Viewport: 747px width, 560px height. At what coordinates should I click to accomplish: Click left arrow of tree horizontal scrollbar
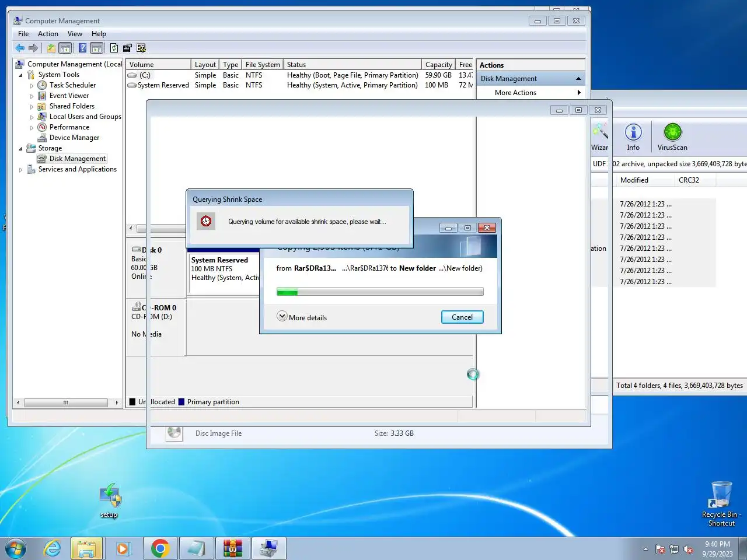18,402
